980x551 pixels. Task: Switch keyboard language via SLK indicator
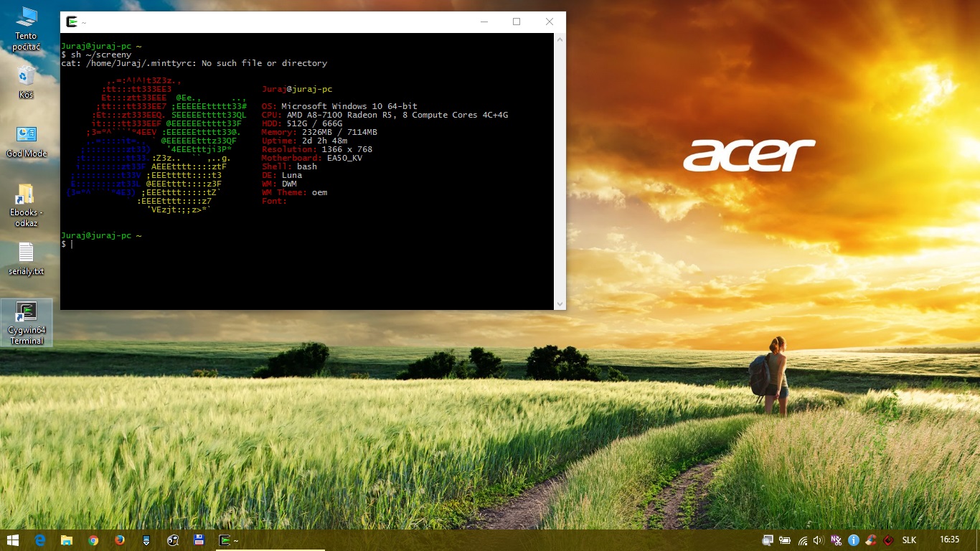[909, 540]
